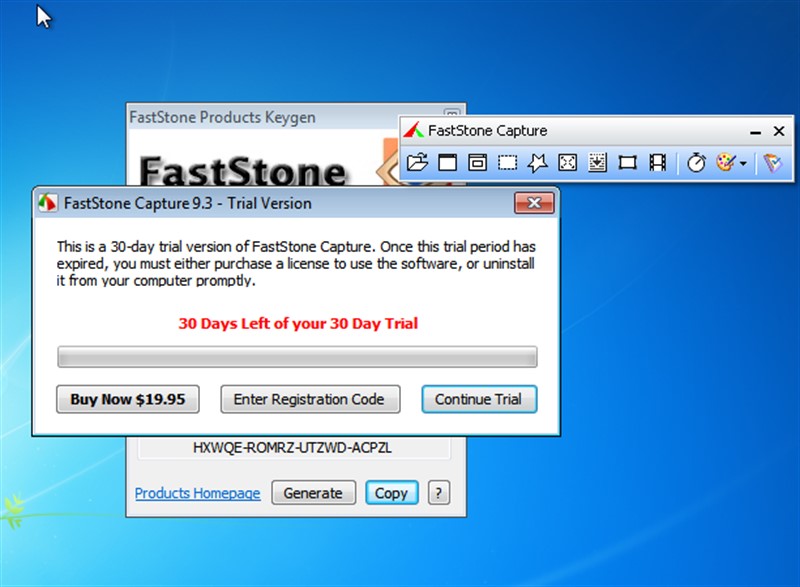Click the Continue Trial button
800x587 pixels.
(x=478, y=399)
